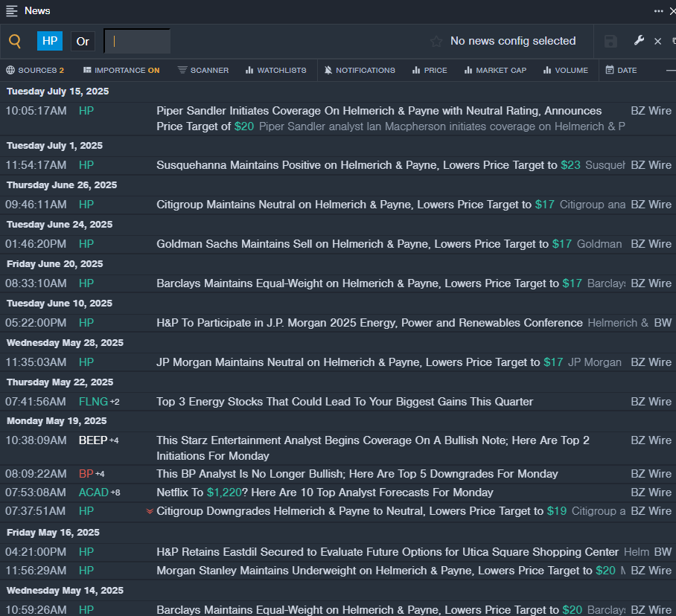Click HP ticker in 10:05:17AM row

(x=86, y=111)
